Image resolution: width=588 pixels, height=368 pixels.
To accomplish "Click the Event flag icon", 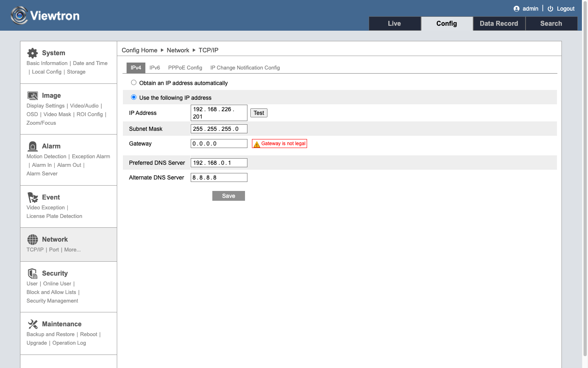I will [33, 197].
